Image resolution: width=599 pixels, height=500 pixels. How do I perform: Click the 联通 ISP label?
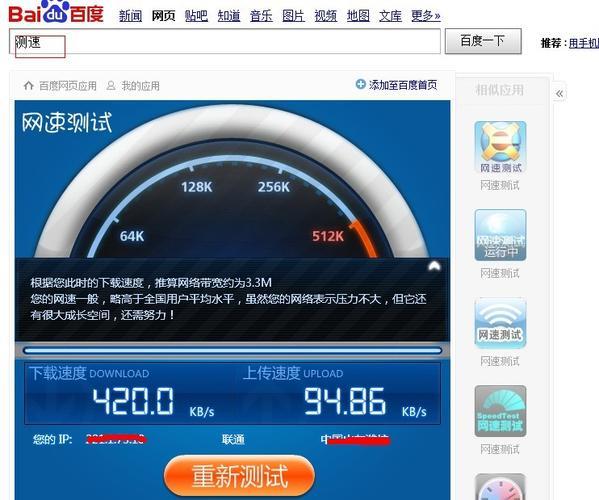click(x=233, y=439)
